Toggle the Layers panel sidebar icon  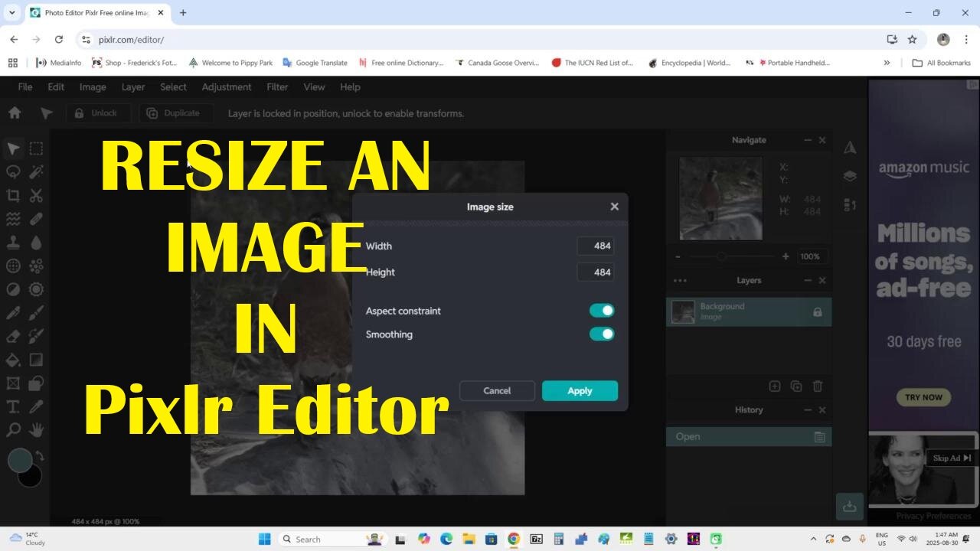click(850, 176)
